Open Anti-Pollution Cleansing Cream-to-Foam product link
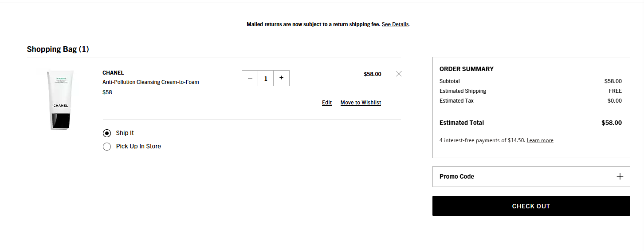Viewport: 644px width, 251px height. [151, 82]
